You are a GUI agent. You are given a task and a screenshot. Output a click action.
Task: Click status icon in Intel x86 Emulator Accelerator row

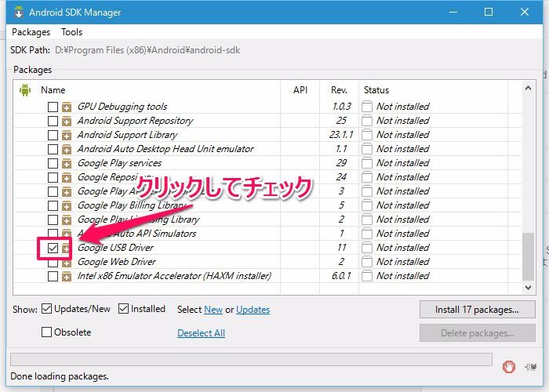point(366,276)
